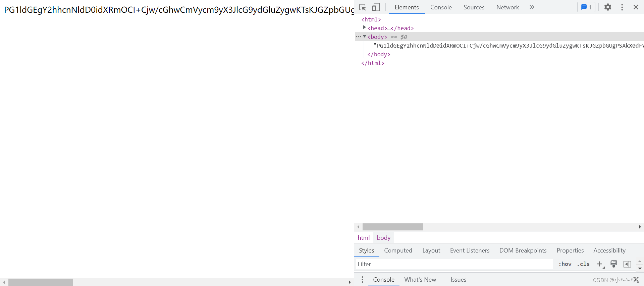Open the Styles pane tab
This screenshot has width=644, height=286.
(366, 251)
